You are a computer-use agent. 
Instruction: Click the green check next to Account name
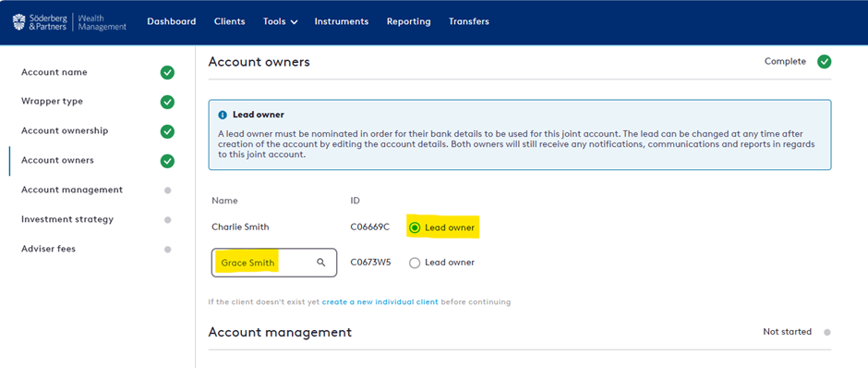tap(167, 73)
